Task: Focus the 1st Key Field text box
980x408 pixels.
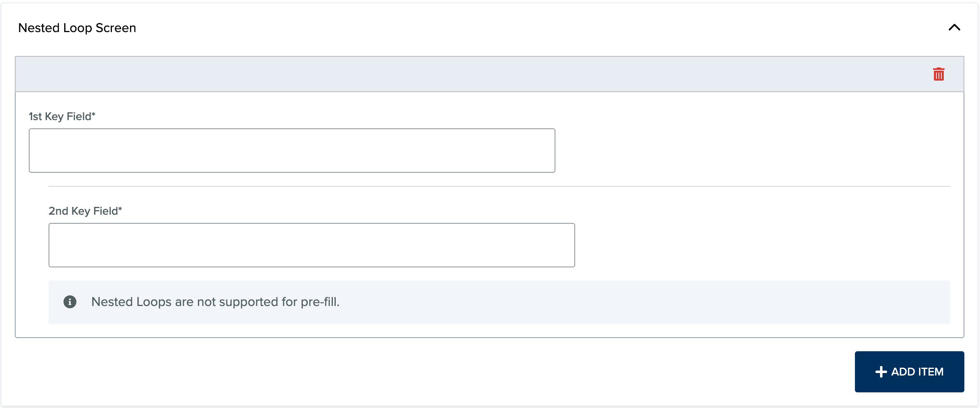Action: [292, 151]
